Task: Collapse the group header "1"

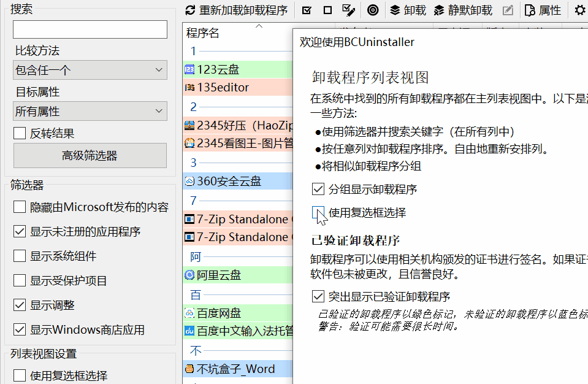Action: (x=193, y=51)
